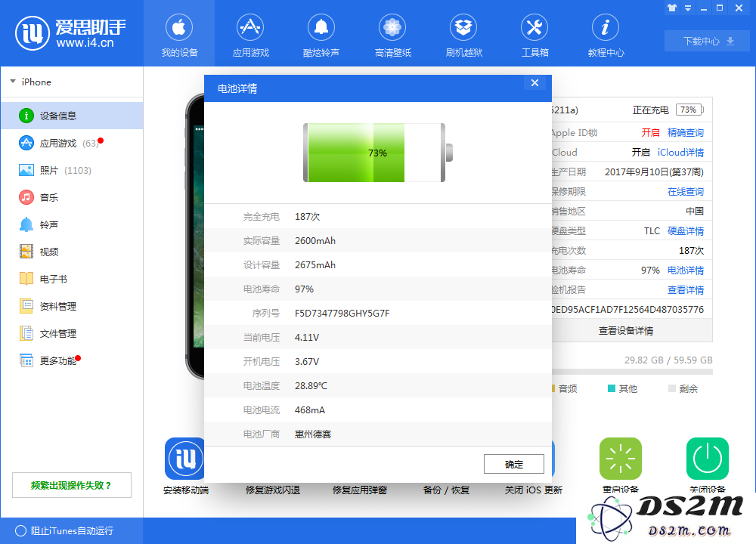
Task: Click 备份 / 恢复 shortcut label
Action: click(446, 490)
